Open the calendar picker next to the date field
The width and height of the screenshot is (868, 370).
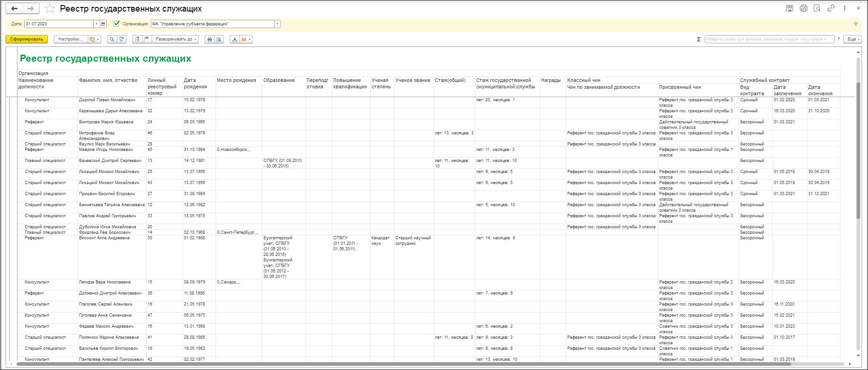pyautogui.click(x=103, y=24)
